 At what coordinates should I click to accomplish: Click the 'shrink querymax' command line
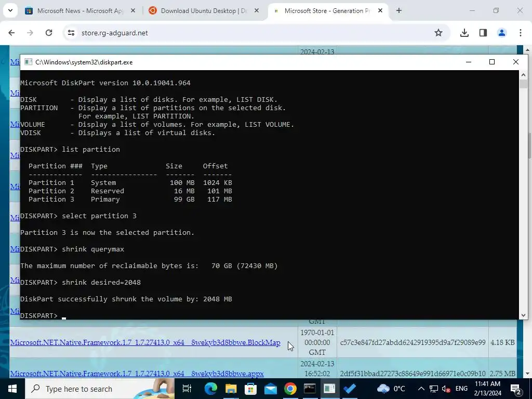click(x=72, y=249)
